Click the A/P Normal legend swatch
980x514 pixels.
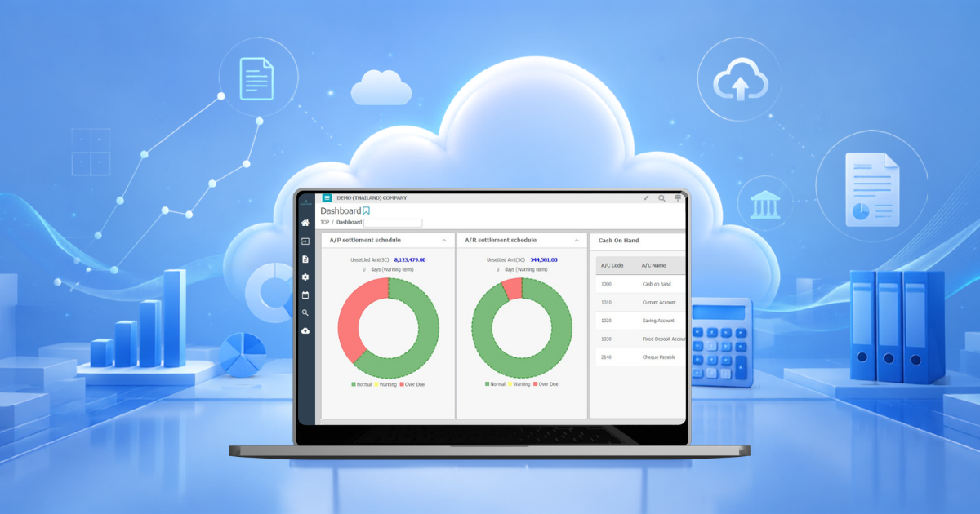[354, 384]
